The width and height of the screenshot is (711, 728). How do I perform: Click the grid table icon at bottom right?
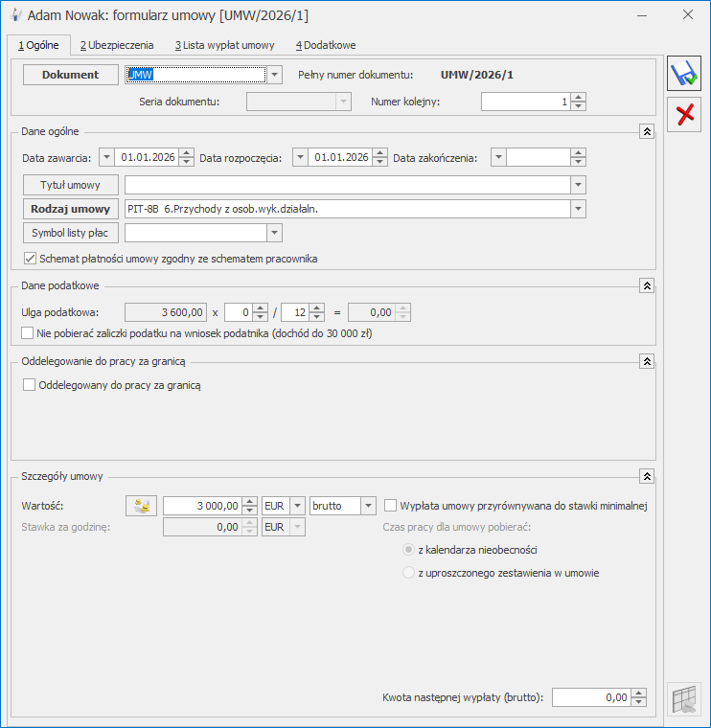[683, 698]
